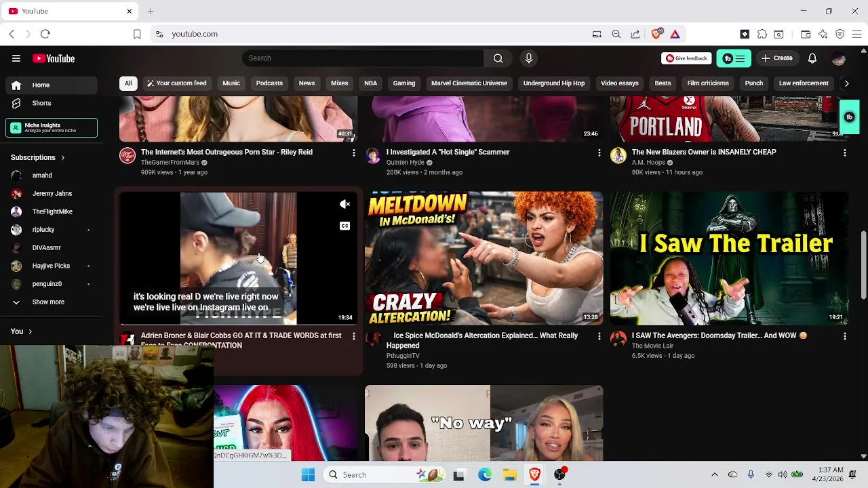Open options menu for Hot Single Scammer video
Image resolution: width=868 pixels, height=488 pixels.
click(599, 153)
